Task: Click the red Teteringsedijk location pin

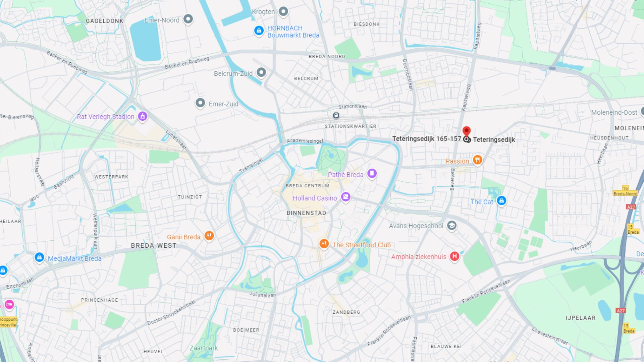Action: pyautogui.click(x=467, y=131)
